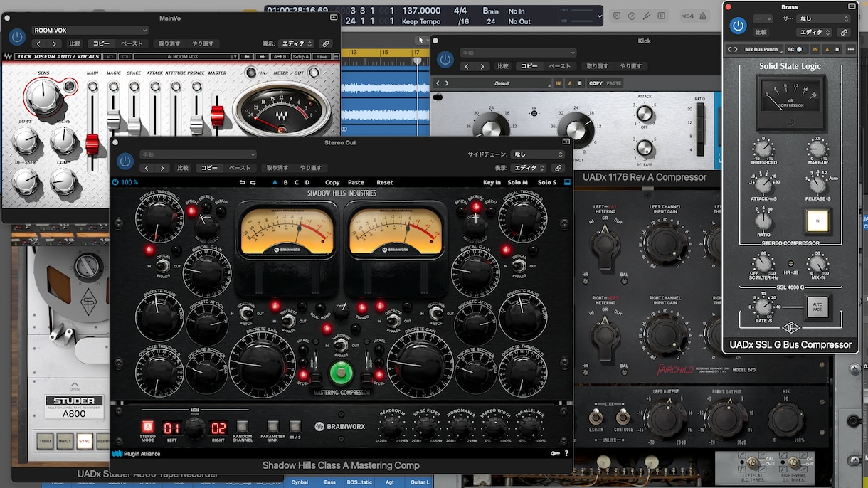Open the ROOM VOX preset dropdown
The image size is (868, 488).
tap(90, 31)
